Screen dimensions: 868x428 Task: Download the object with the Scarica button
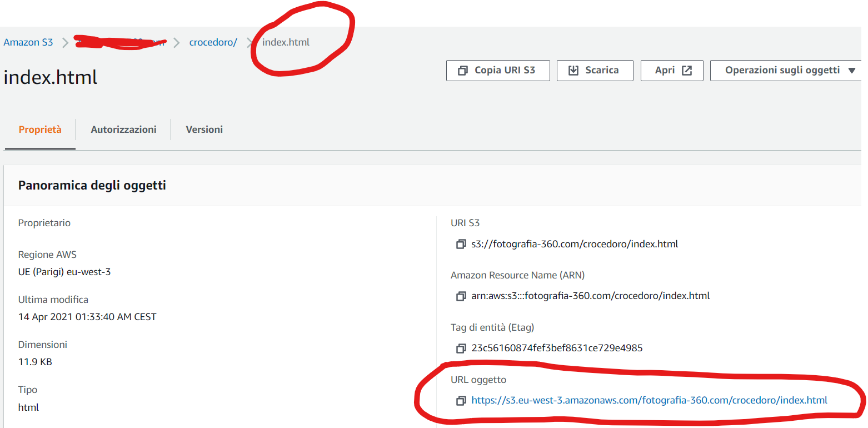595,71
